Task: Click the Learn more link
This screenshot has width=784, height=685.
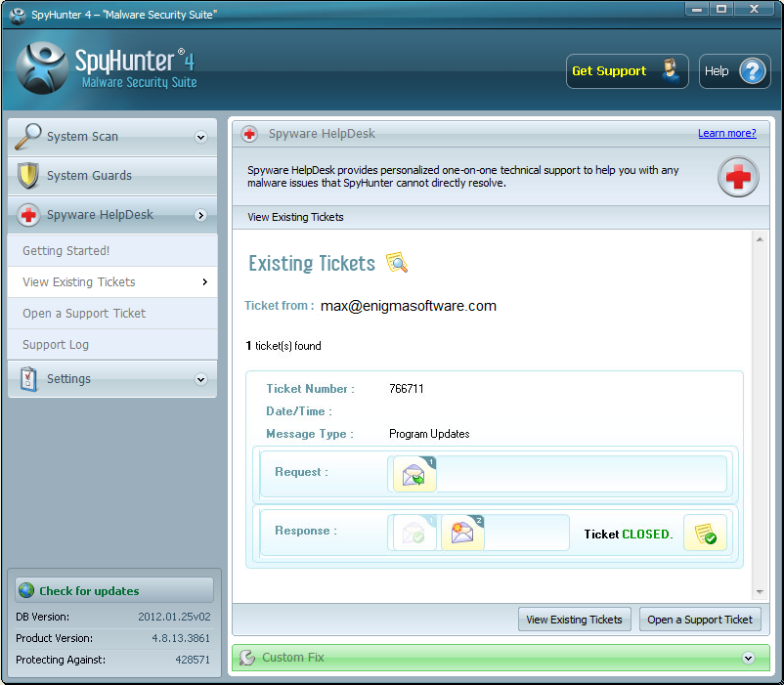Action: (x=726, y=133)
